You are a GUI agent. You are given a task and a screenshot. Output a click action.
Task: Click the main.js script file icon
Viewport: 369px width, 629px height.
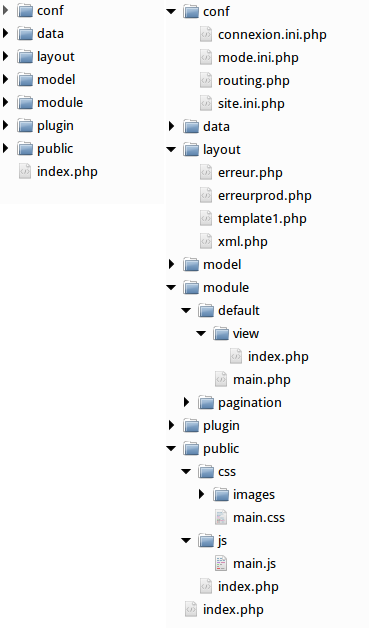click(x=221, y=564)
